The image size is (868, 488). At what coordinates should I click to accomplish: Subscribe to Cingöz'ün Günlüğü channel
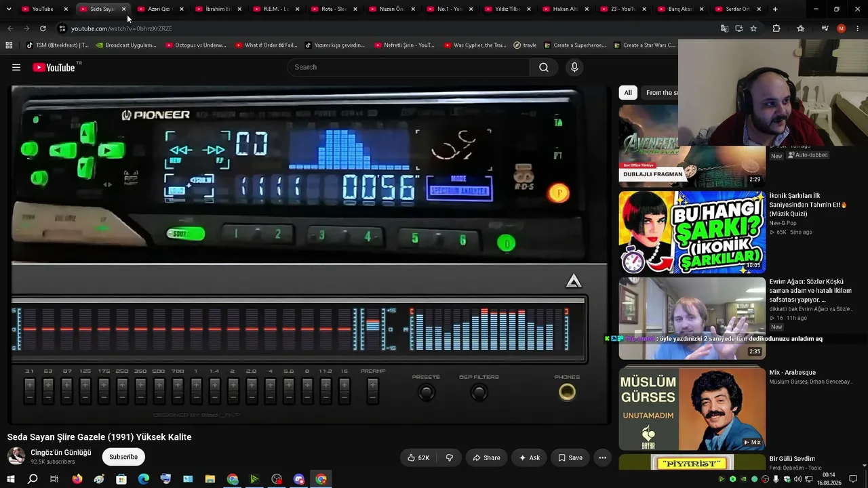(x=123, y=457)
